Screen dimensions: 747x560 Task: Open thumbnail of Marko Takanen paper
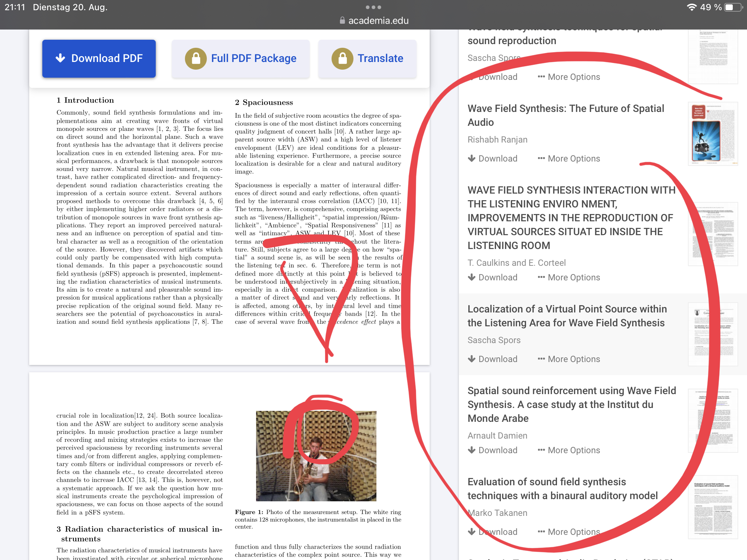713,507
